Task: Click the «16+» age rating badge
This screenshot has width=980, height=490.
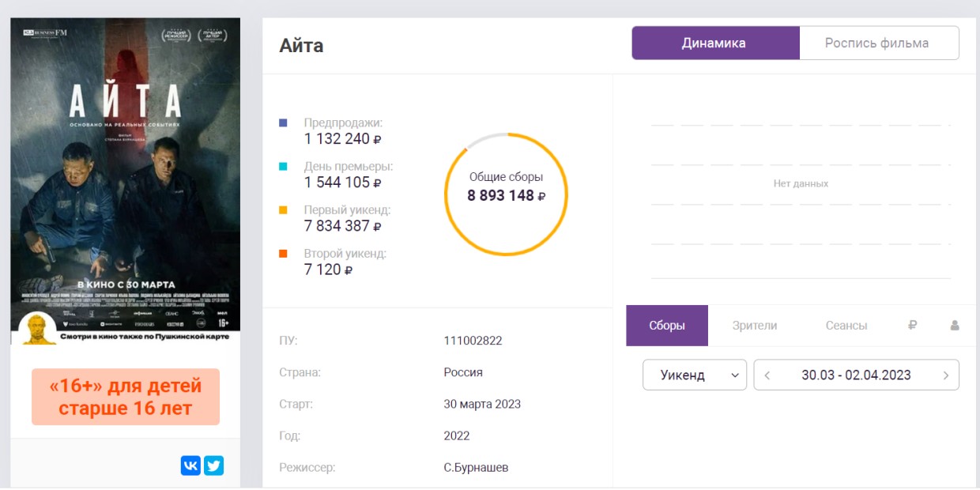Action: (126, 397)
